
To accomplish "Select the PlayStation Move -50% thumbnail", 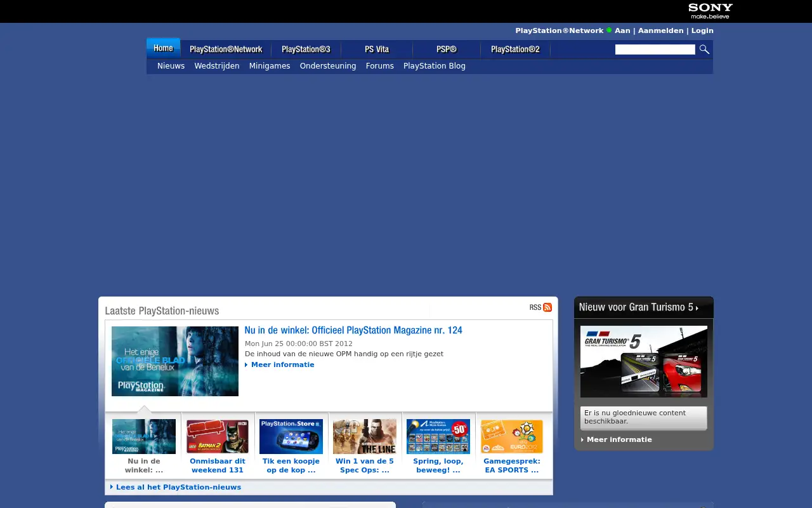I will pyautogui.click(x=438, y=436).
